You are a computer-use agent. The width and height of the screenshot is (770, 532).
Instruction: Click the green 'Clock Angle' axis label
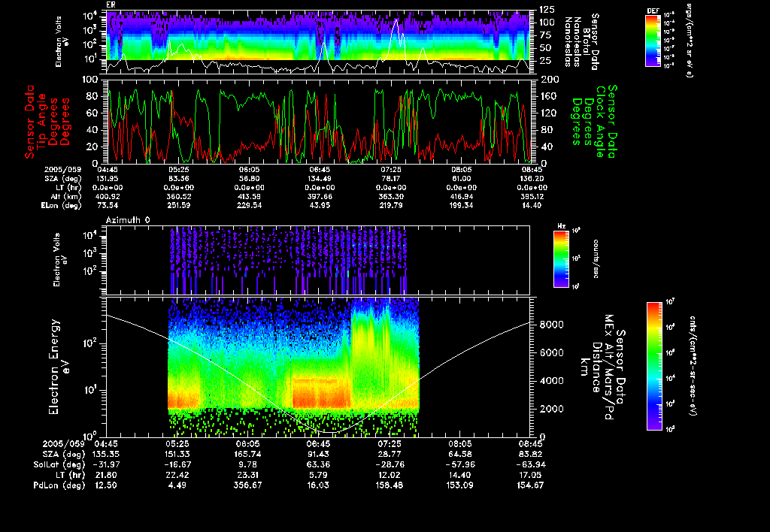(600, 121)
